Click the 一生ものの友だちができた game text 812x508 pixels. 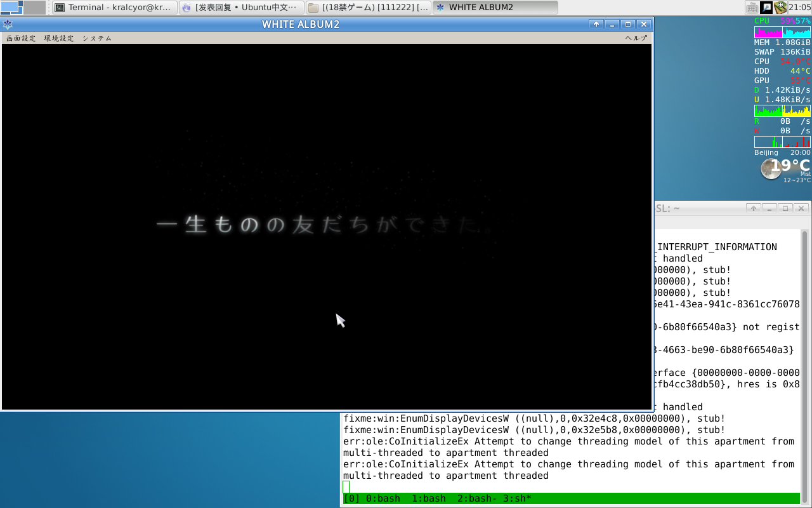click(x=324, y=225)
